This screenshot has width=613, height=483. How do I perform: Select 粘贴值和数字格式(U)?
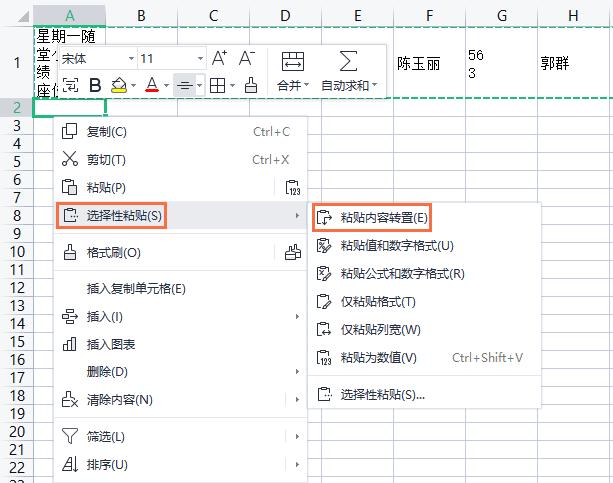point(425,246)
